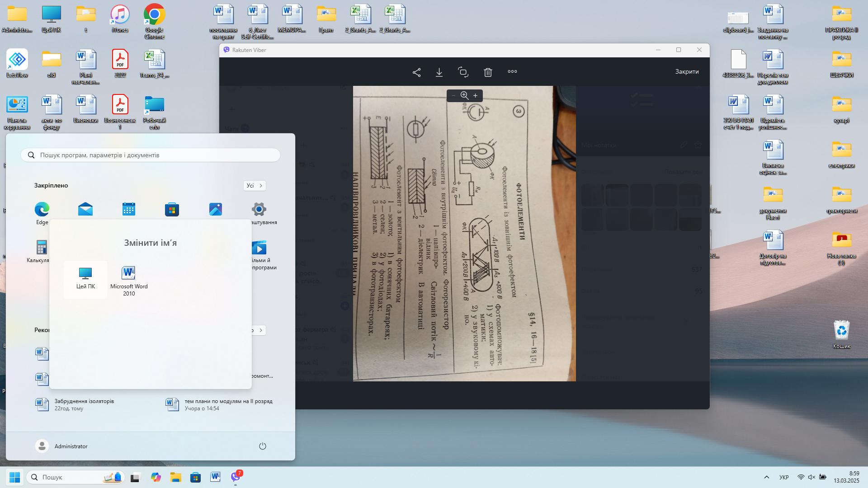
Task: Rotate the displayed image
Action: coord(463,72)
